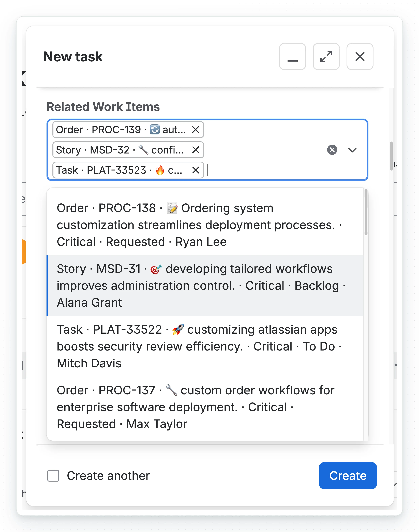Close the New task dialog

360,57
